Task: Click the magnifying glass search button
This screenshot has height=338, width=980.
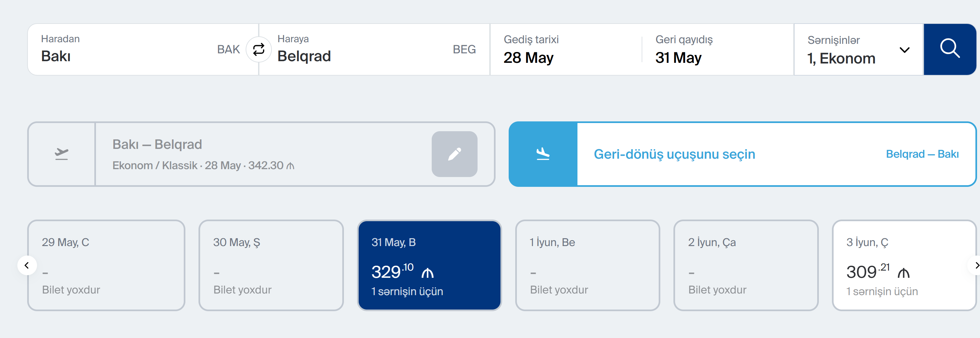Action: [x=950, y=49]
